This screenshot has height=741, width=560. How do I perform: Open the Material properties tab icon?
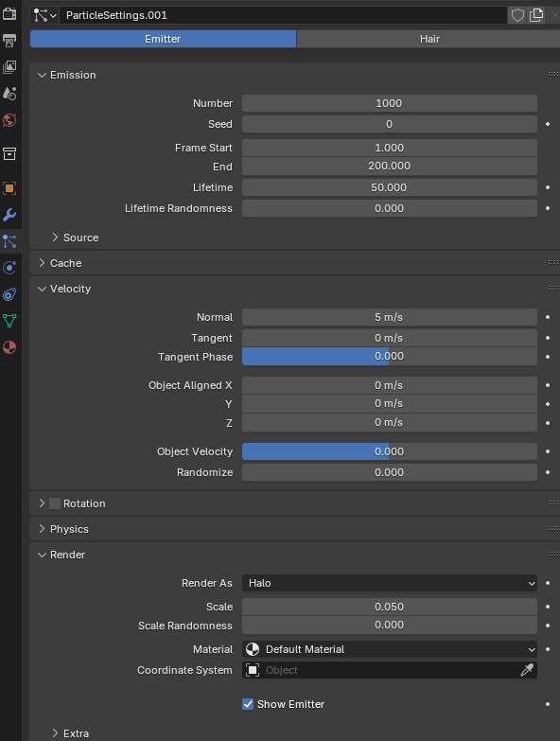pyautogui.click(x=9, y=347)
